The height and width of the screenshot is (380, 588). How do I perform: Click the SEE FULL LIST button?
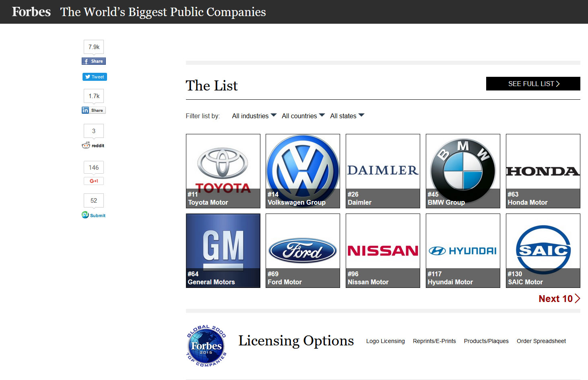pyautogui.click(x=533, y=84)
